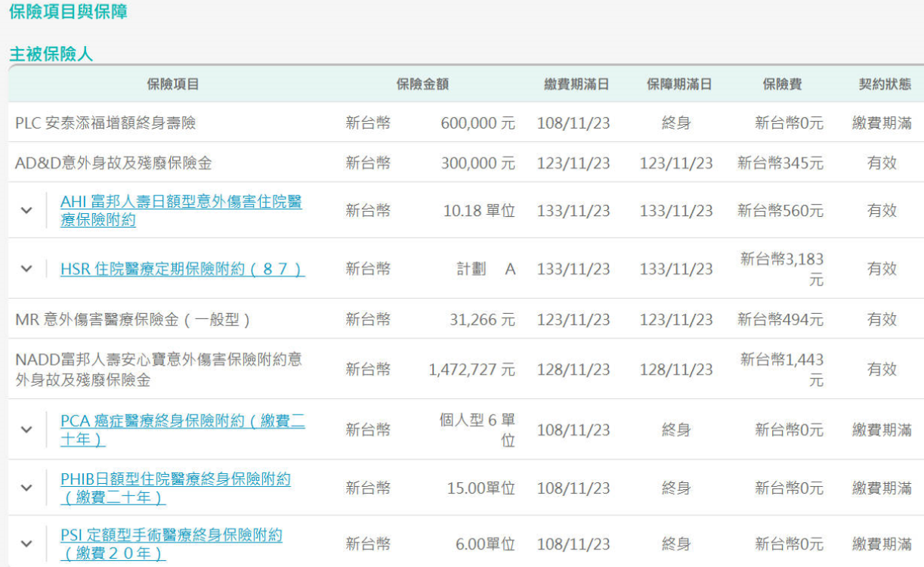The height and width of the screenshot is (567, 924).
Task: Expand the PSI 定額型手術醫療 row chevron
Action: tap(26, 544)
